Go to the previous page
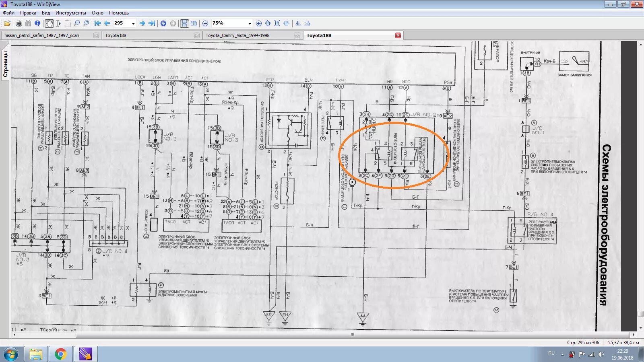Viewport: 644px width, 362px height. (107, 23)
